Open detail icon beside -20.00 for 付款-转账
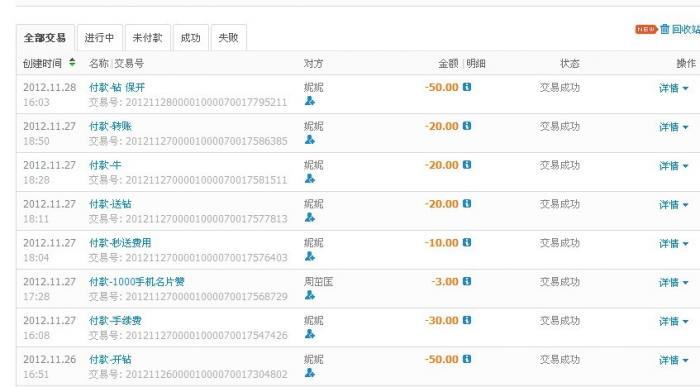This screenshot has height=387, width=700. (467, 126)
